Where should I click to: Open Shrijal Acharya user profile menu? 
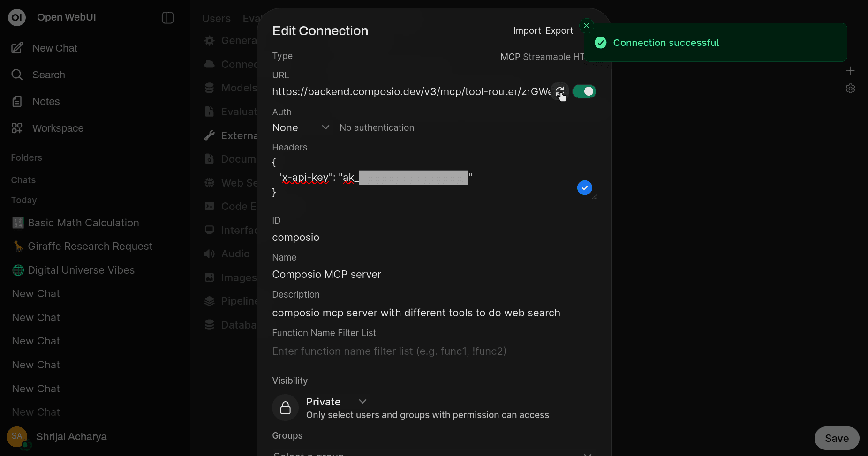click(x=71, y=437)
